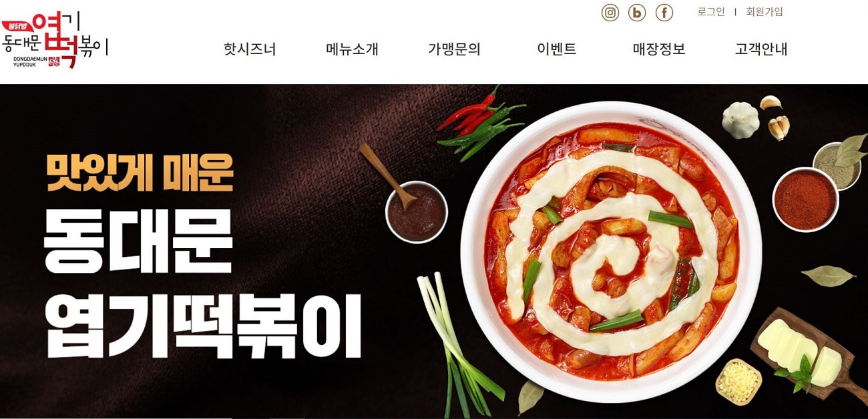Click the 회원가입 link

coord(765,12)
